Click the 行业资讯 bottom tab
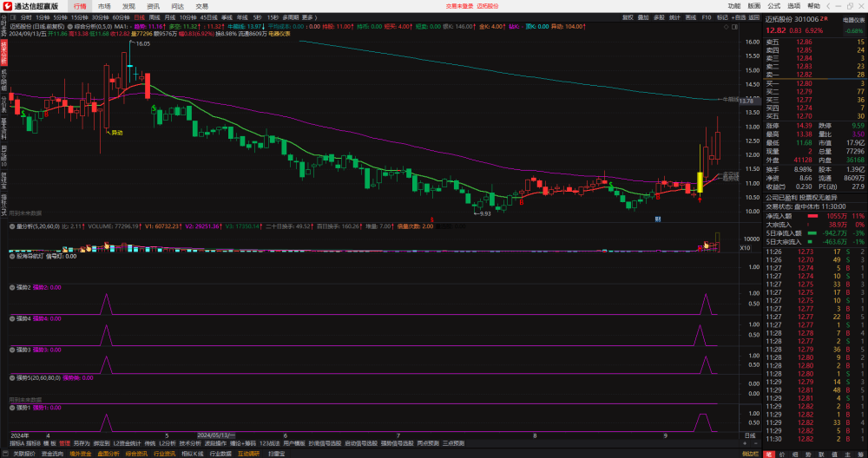The width and height of the screenshot is (868, 458). tap(164, 454)
